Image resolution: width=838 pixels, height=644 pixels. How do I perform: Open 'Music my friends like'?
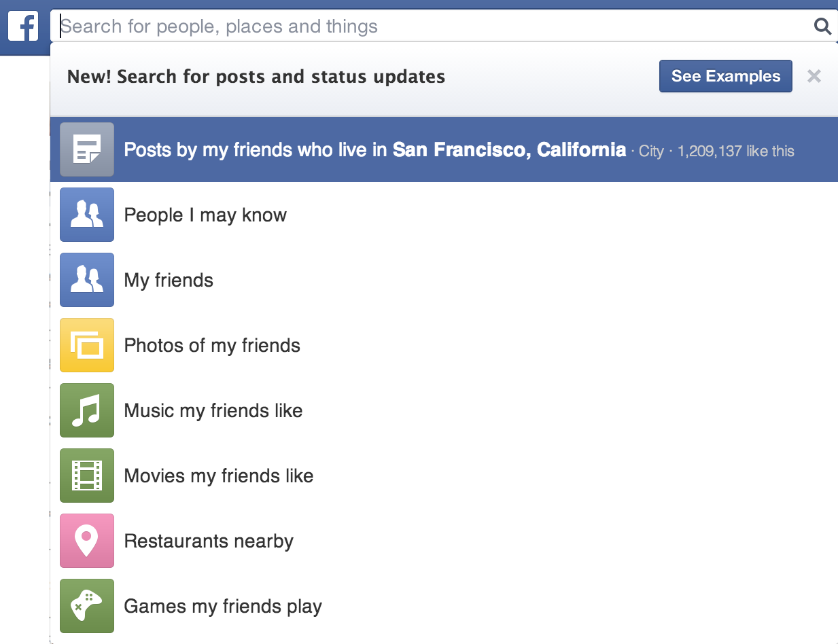[x=213, y=410]
